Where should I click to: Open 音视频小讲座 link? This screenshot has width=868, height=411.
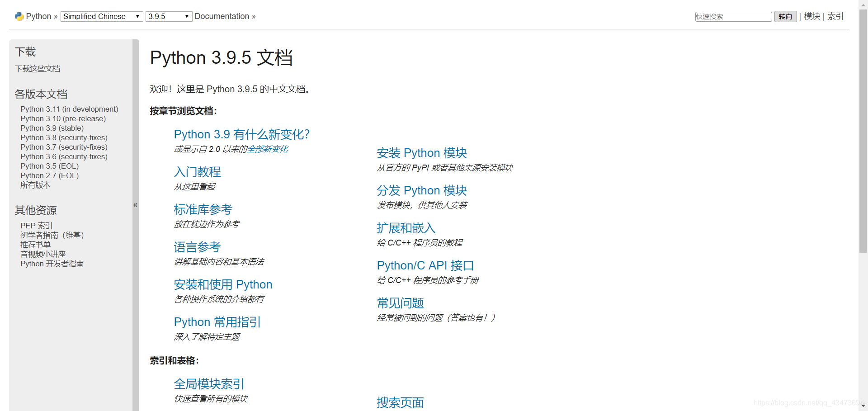pyautogui.click(x=43, y=254)
